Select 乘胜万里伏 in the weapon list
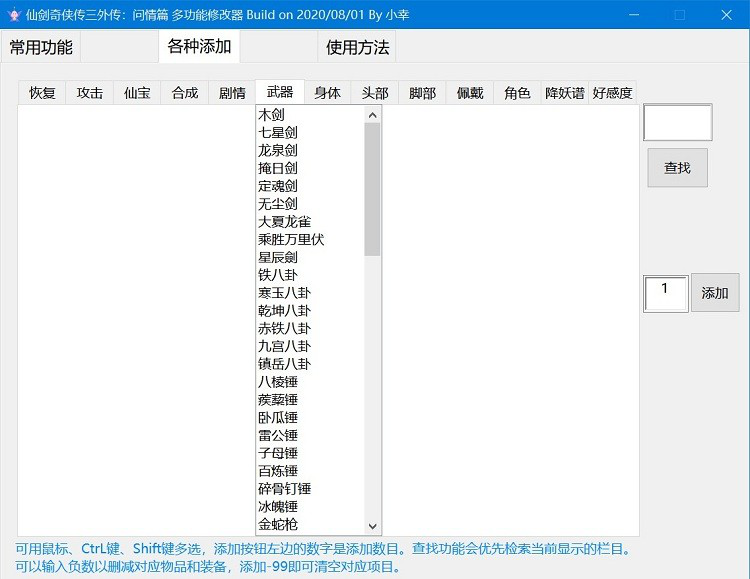 tap(310, 239)
